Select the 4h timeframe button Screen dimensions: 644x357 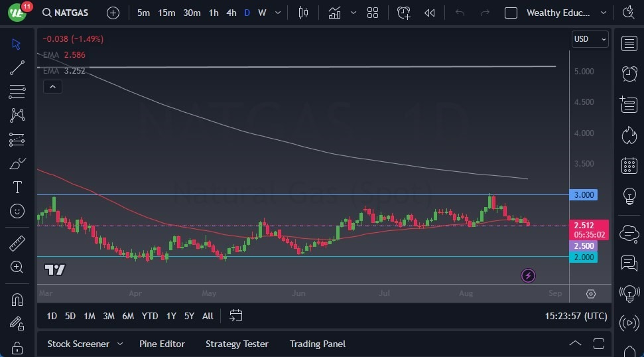[x=231, y=13]
